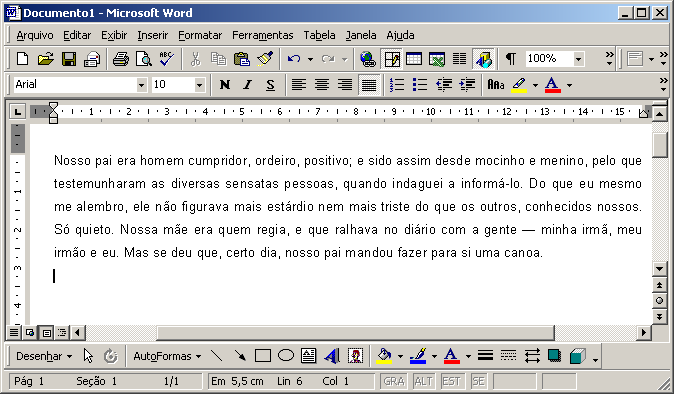Open the AutoFormas menu
The image size is (674, 394).
click(x=167, y=356)
